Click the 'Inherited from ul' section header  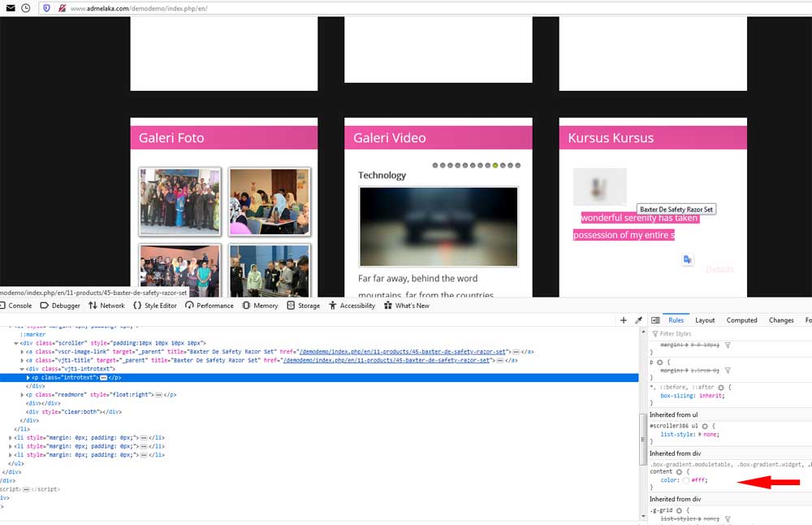click(673, 415)
